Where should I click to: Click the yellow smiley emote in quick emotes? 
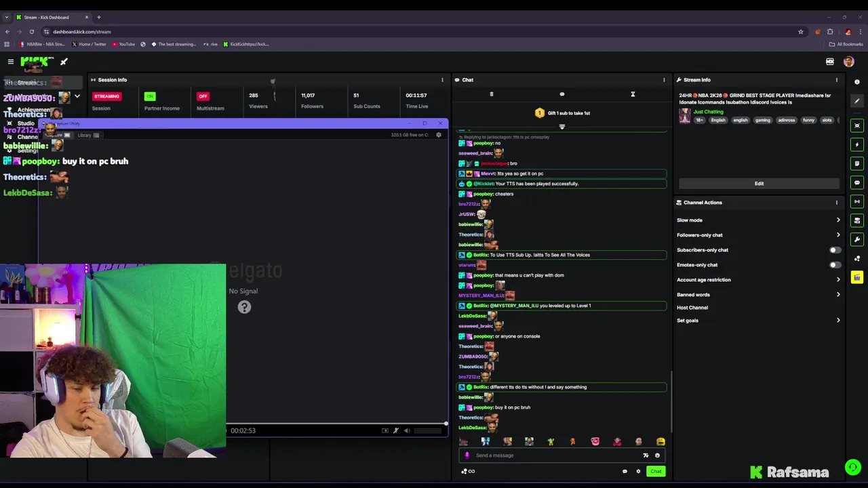(x=660, y=442)
